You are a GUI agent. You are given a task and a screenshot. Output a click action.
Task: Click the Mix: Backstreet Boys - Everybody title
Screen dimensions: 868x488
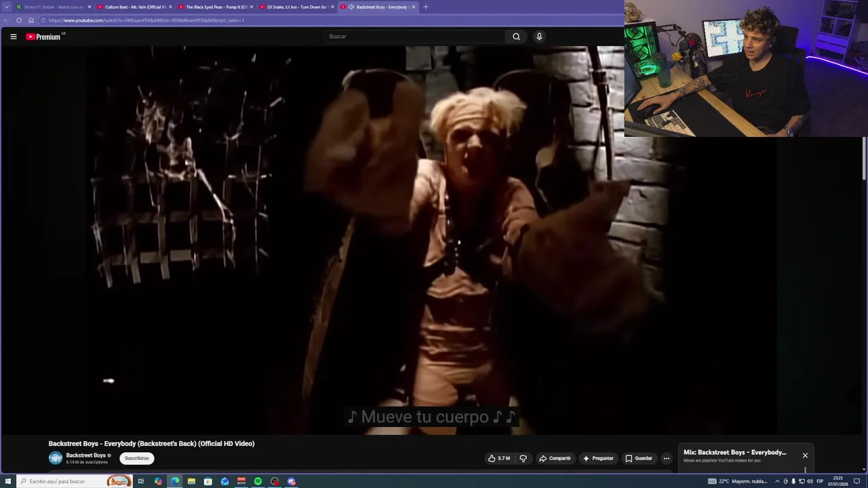(x=735, y=452)
